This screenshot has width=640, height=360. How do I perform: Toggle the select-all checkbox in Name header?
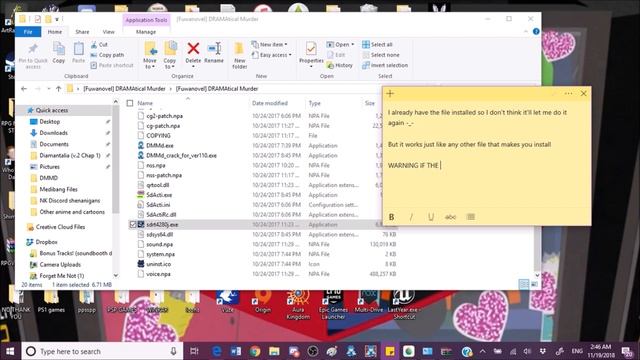point(130,103)
